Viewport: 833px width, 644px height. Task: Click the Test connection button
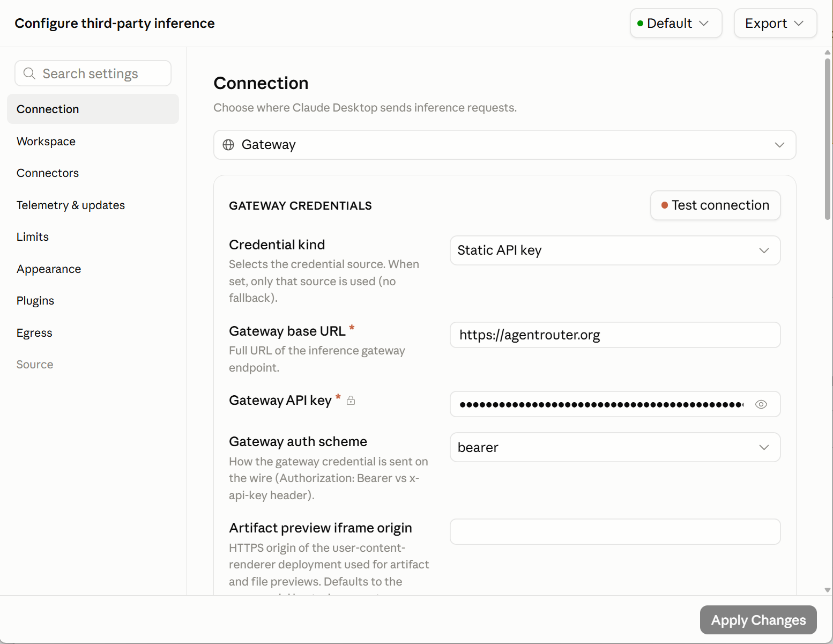point(715,205)
